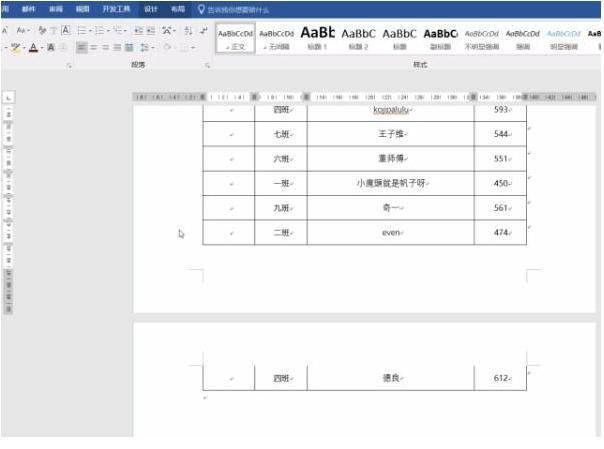Apply the 无间隔 style
The image size is (604, 449).
[x=277, y=39]
